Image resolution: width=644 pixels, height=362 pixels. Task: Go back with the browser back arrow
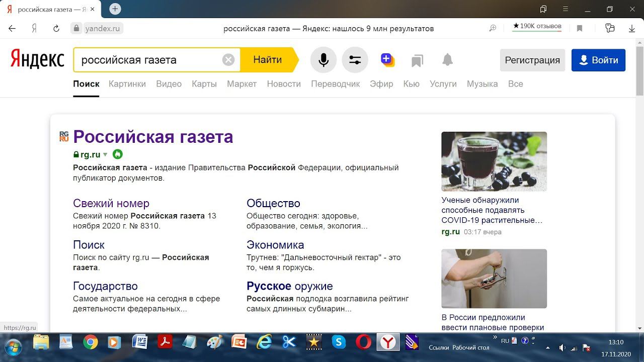[12, 29]
